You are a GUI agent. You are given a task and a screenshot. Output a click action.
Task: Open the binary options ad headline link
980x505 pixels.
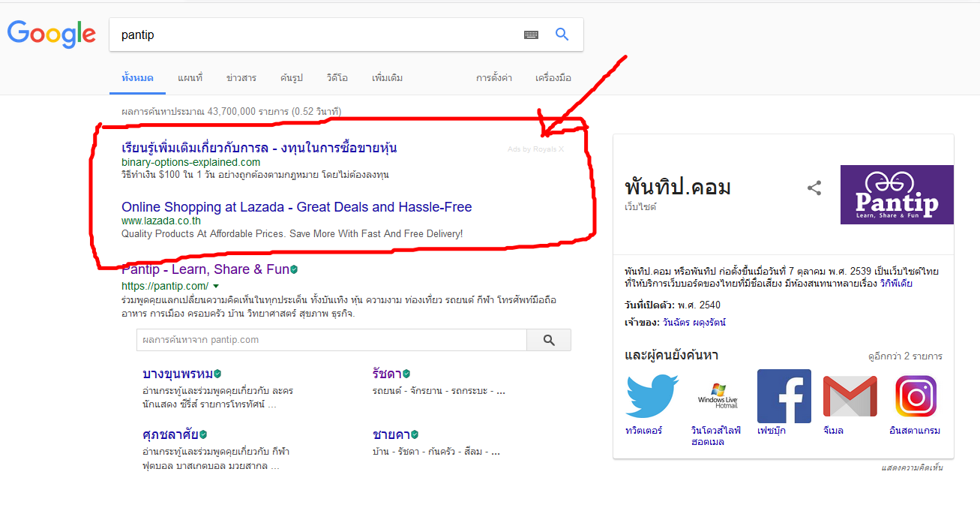259,148
